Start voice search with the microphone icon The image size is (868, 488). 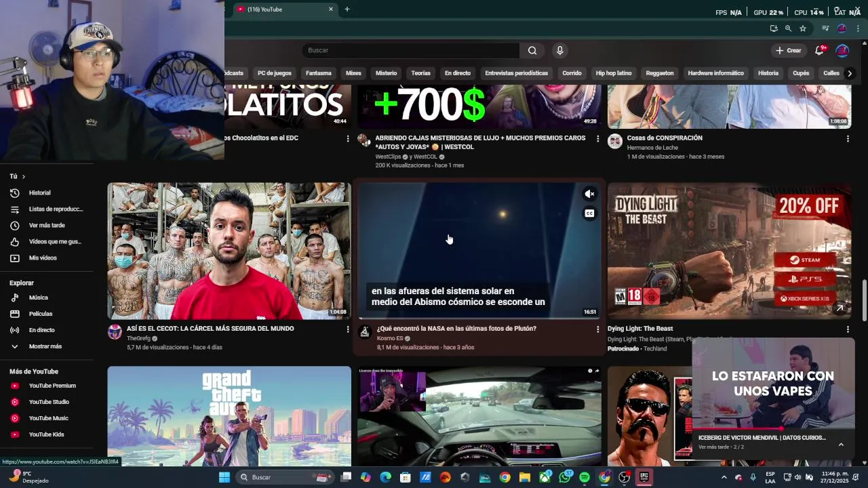tap(559, 50)
